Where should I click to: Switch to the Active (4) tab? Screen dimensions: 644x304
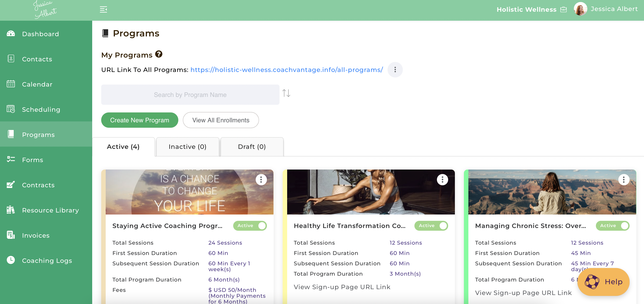123,147
